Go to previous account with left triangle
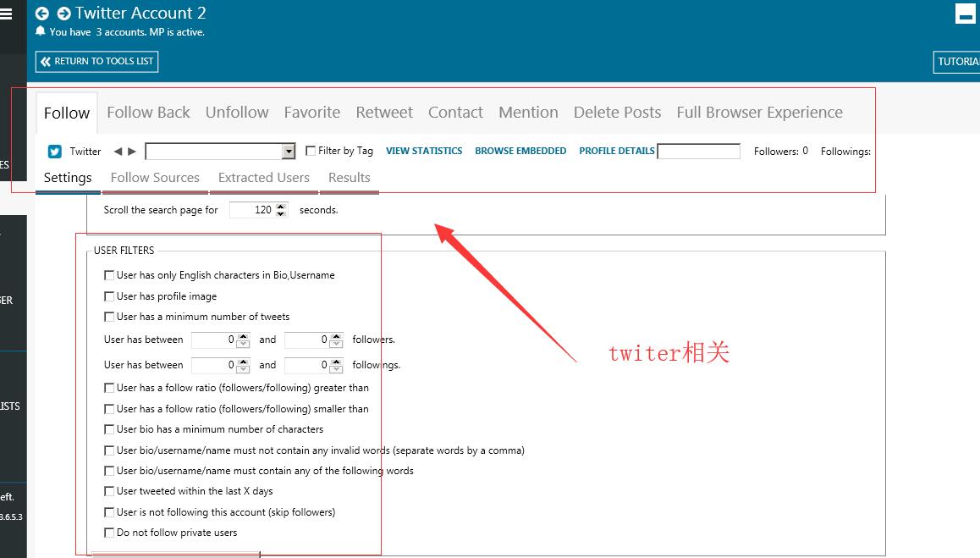The width and height of the screenshot is (980, 558). 118,152
